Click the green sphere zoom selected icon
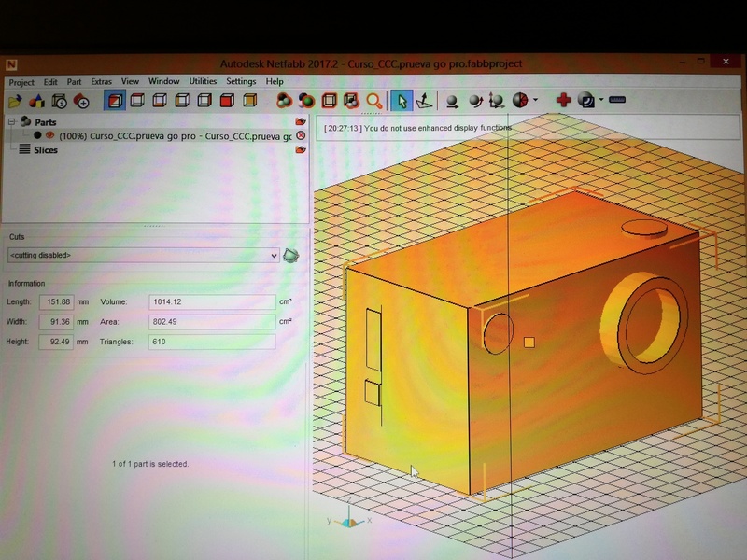Screen dimensions: 747x560 click(306, 101)
